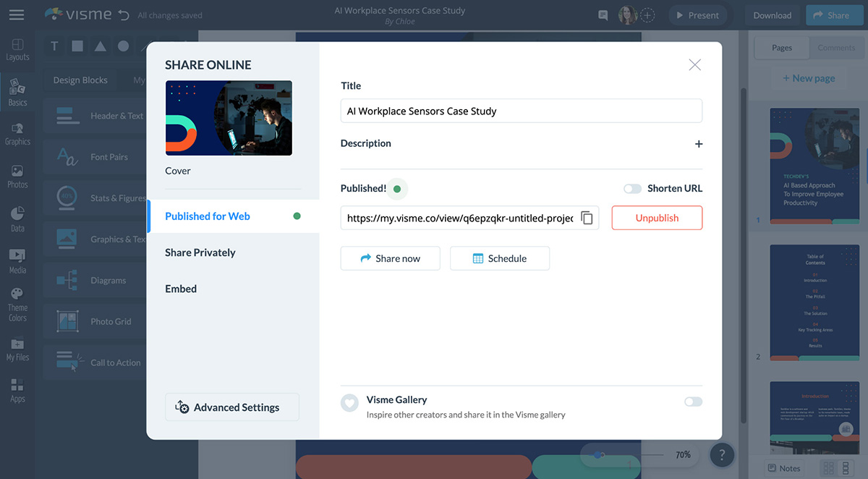
Task: Switch to the Embed section
Action: click(x=180, y=288)
